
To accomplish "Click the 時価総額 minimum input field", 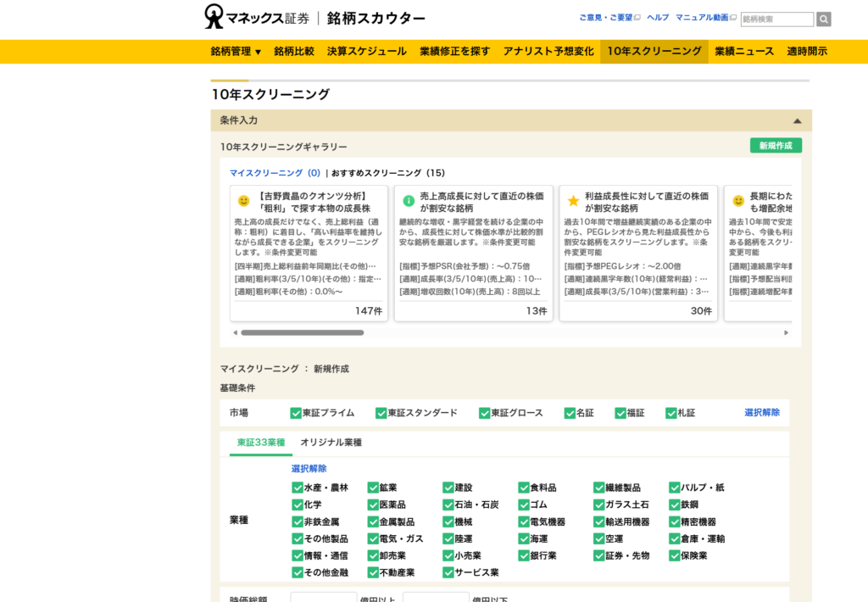I will (x=323, y=598).
